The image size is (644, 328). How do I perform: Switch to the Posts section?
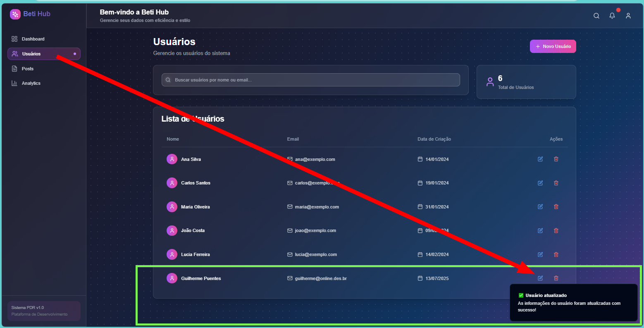pos(29,68)
